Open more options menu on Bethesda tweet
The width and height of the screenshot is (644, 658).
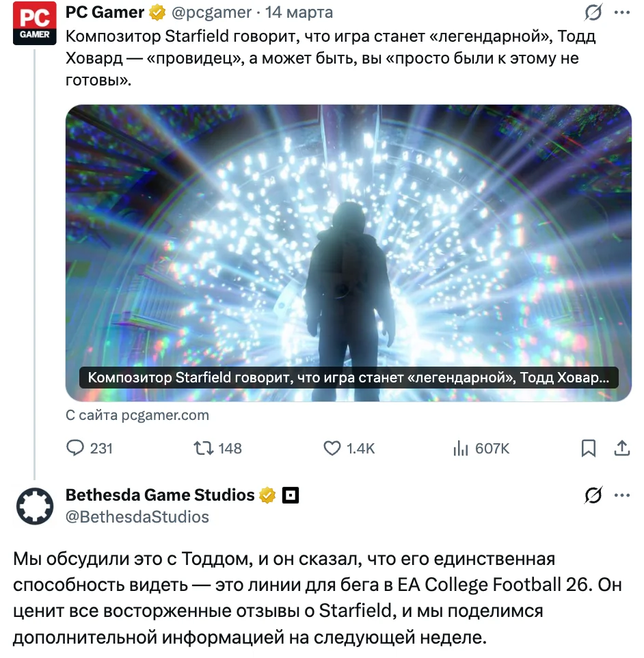[622, 495]
